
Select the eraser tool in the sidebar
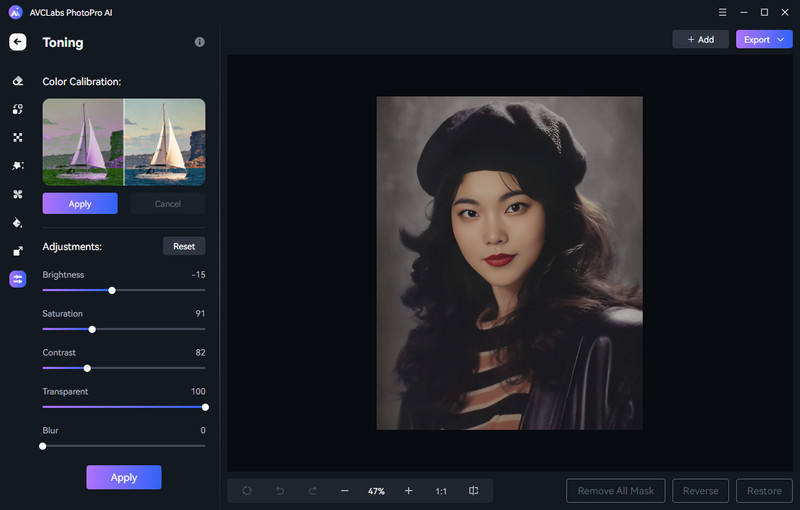point(18,81)
